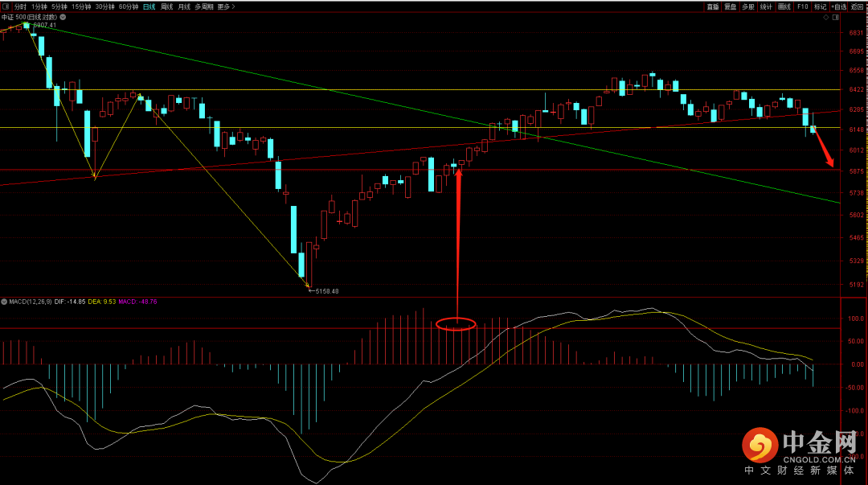Open F10 company info
The image size is (868, 485).
coord(802,6)
